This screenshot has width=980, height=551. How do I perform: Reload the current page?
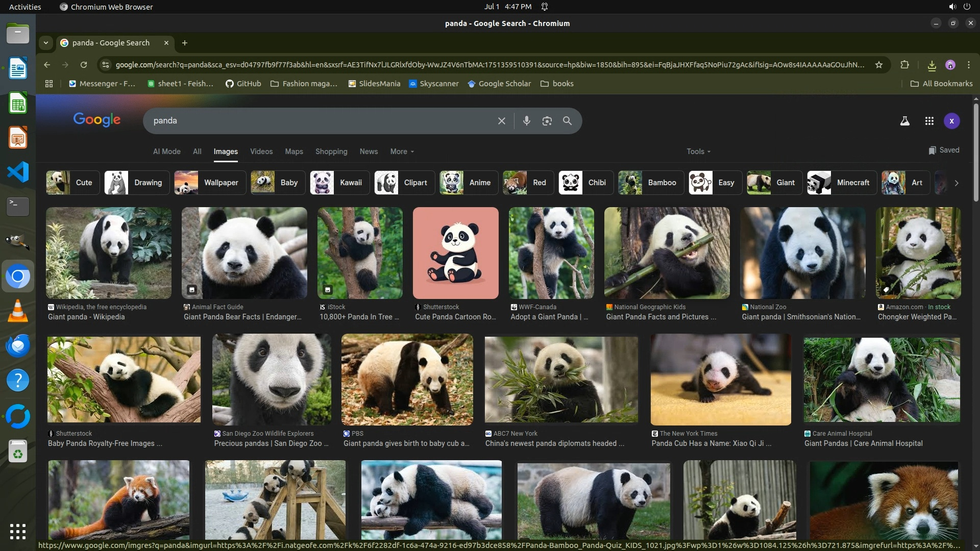[x=84, y=65]
